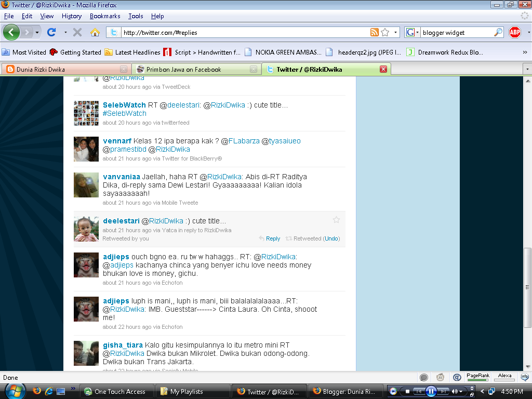This screenshot has height=399, width=532.
Task: Open the File menu
Action: coord(9,16)
